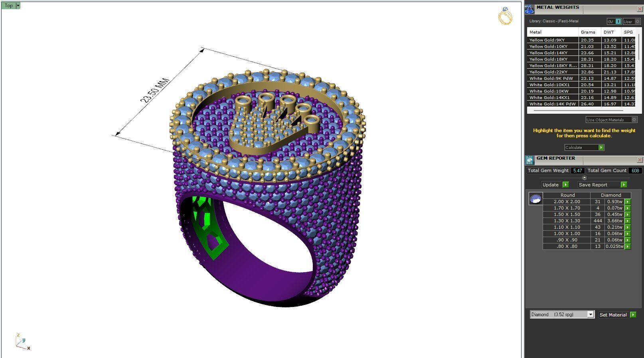Click the 0.025tw weight cell
The width and height of the screenshot is (644, 358).
coord(614,246)
